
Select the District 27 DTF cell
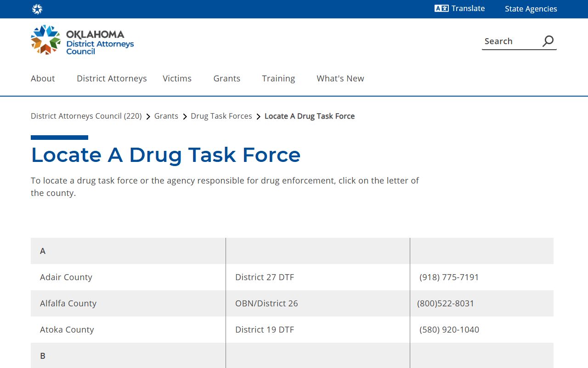[318, 277]
